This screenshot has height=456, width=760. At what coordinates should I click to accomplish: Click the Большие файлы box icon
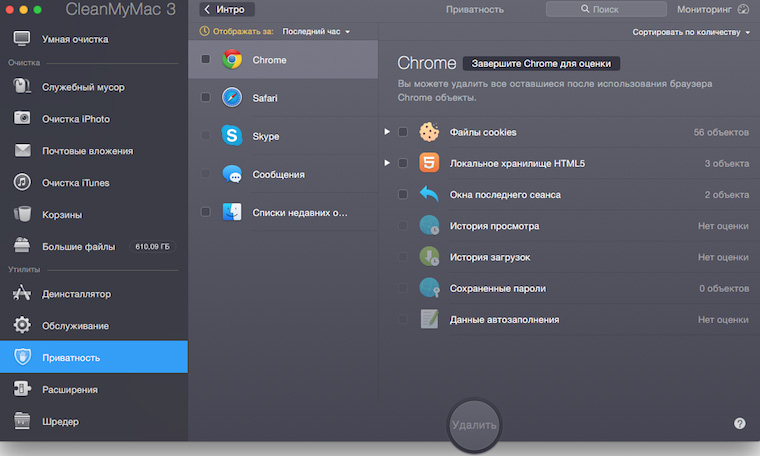tap(22, 246)
